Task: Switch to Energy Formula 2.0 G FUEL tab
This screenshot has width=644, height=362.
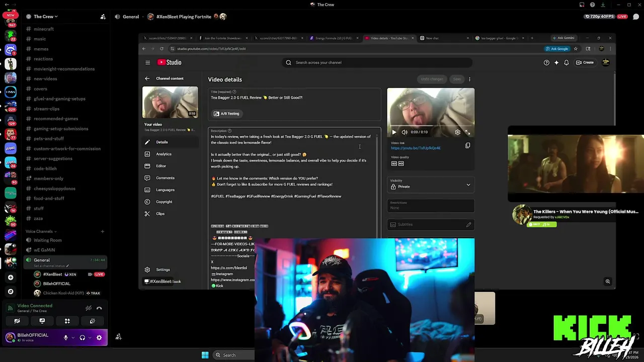Action: (334, 38)
